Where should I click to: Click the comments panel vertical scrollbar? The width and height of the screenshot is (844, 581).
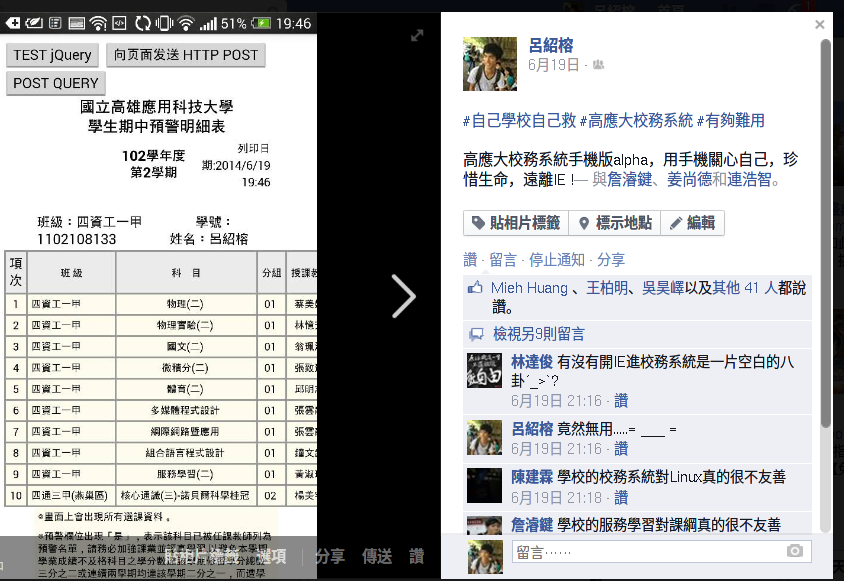point(825,234)
